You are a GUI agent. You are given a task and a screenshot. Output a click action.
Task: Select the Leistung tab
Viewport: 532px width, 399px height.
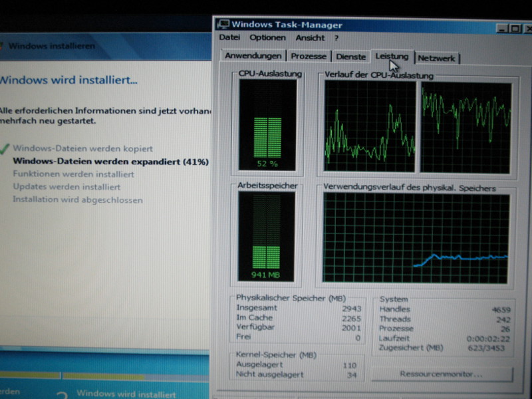pyautogui.click(x=392, y=57)
